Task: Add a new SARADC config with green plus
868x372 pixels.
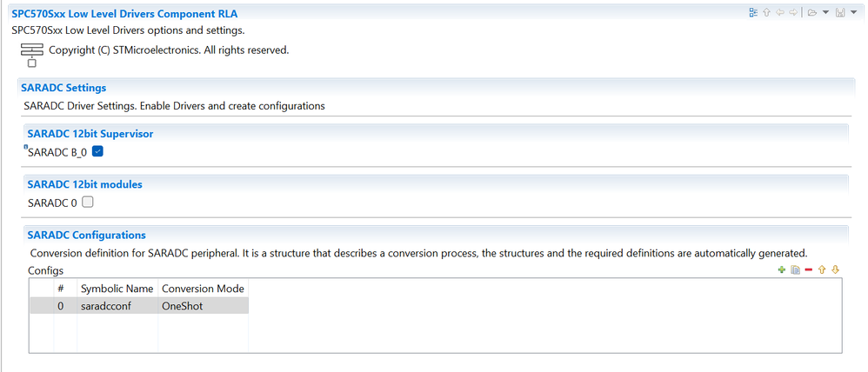Action: coord(782,270)
